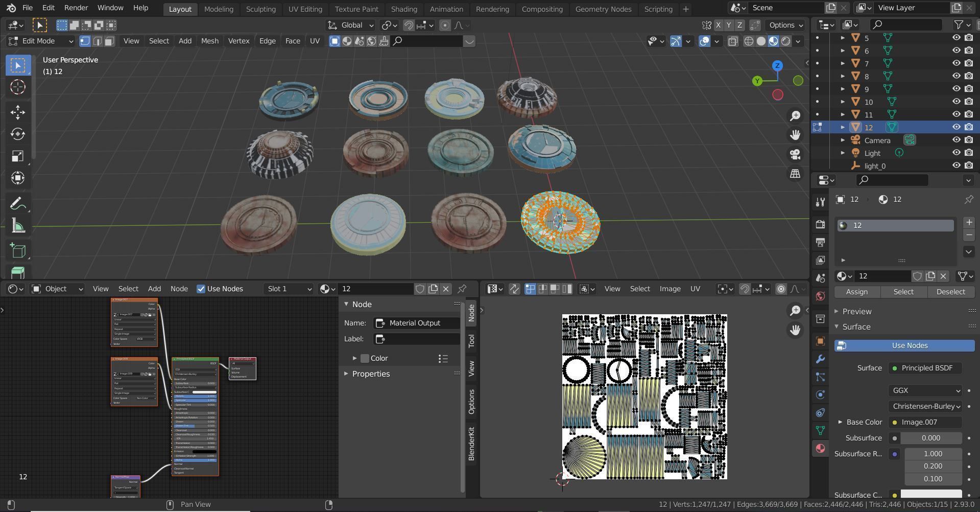Image resolution: width=980 pixels, height=512 pixels.
Task: Hide the Light object in viewport
Action: point(956,153)
